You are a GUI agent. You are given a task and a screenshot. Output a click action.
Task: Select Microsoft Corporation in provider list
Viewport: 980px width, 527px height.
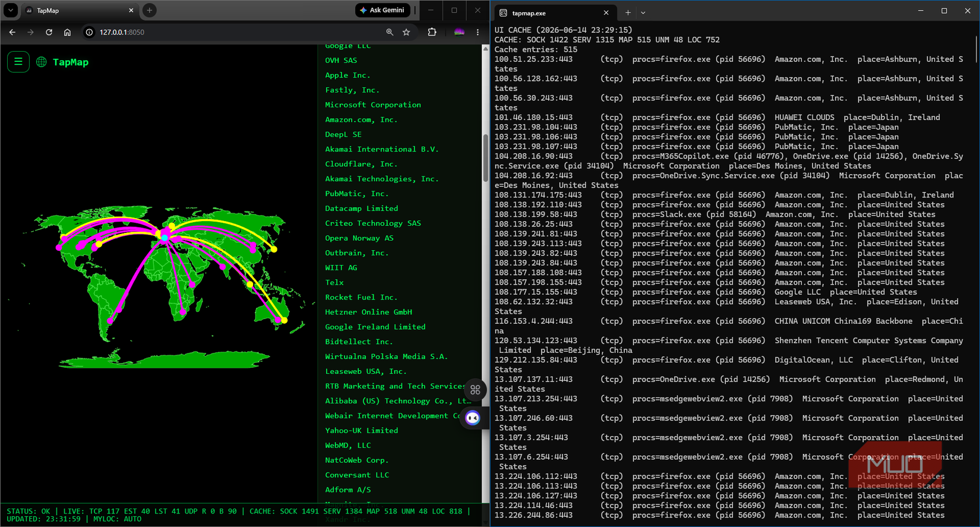[373, 105]
